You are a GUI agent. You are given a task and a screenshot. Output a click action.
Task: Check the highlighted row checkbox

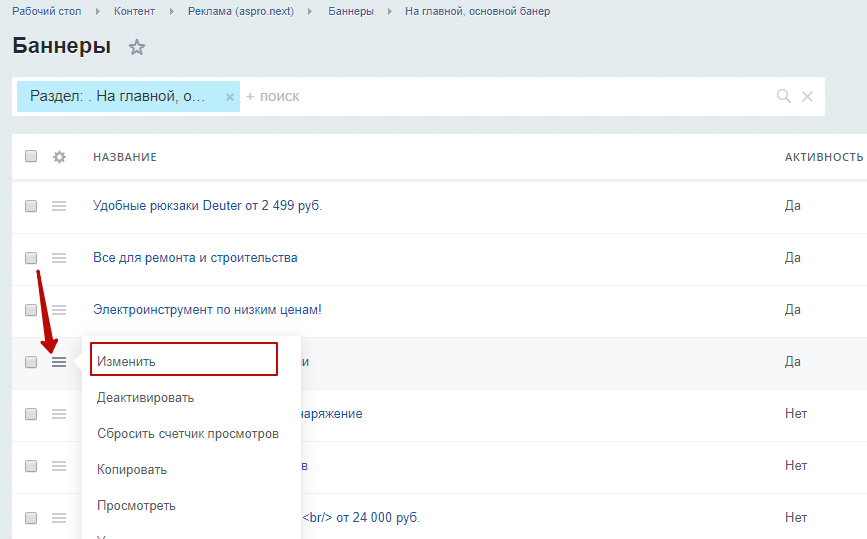coord(31,362)
